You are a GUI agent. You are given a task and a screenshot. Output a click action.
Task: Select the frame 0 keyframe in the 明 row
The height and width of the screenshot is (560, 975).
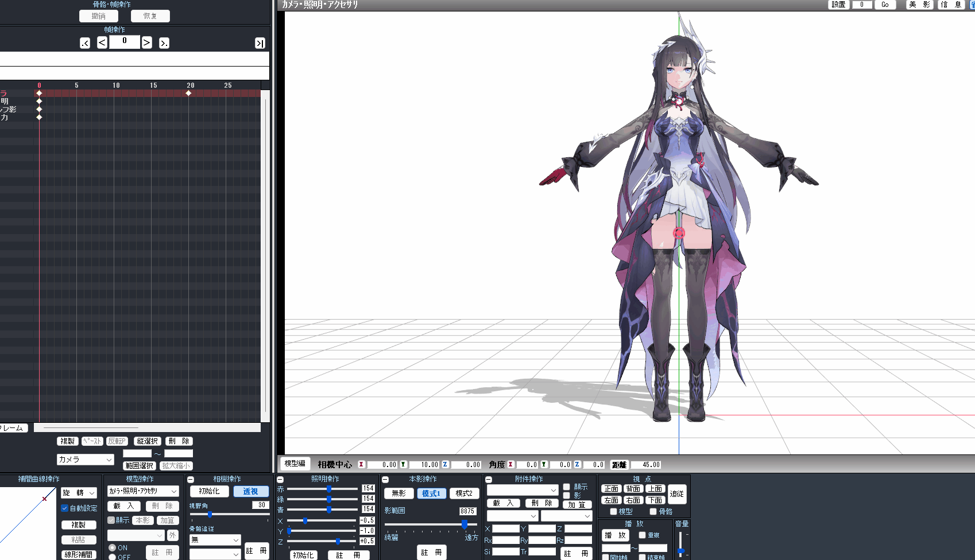39,101
